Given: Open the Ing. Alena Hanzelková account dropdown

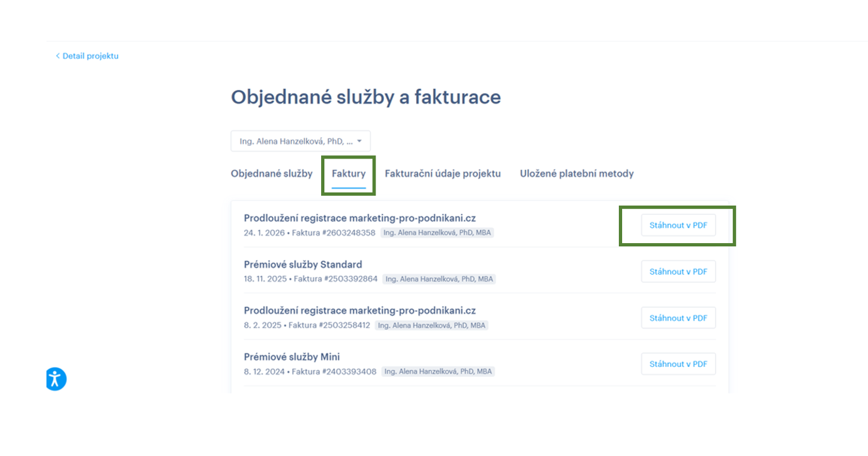Looking at the screenshot, I should coord(300,141).
